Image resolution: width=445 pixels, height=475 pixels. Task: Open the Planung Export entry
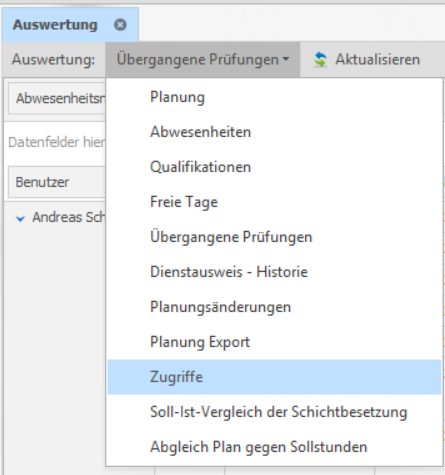pyautogui.click(x=274, y=342)
